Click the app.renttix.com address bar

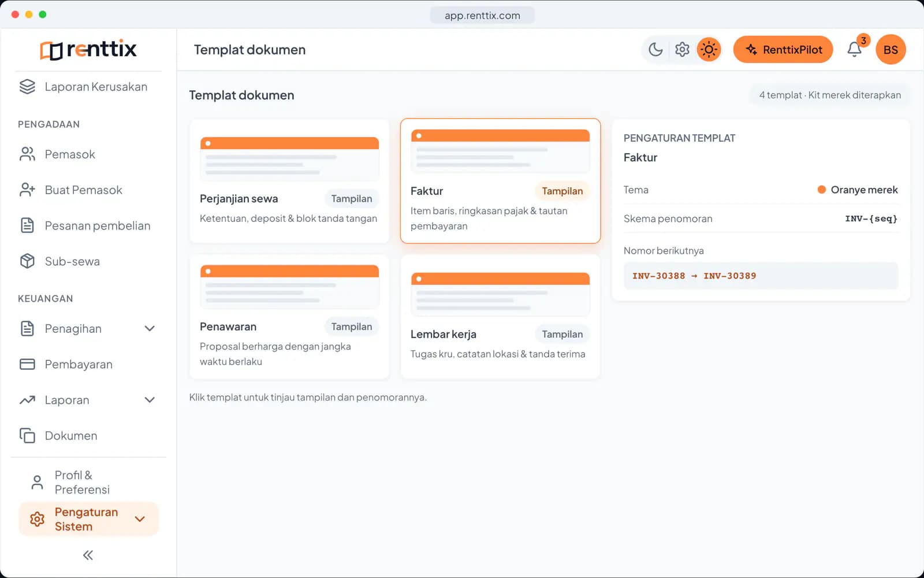482,16
